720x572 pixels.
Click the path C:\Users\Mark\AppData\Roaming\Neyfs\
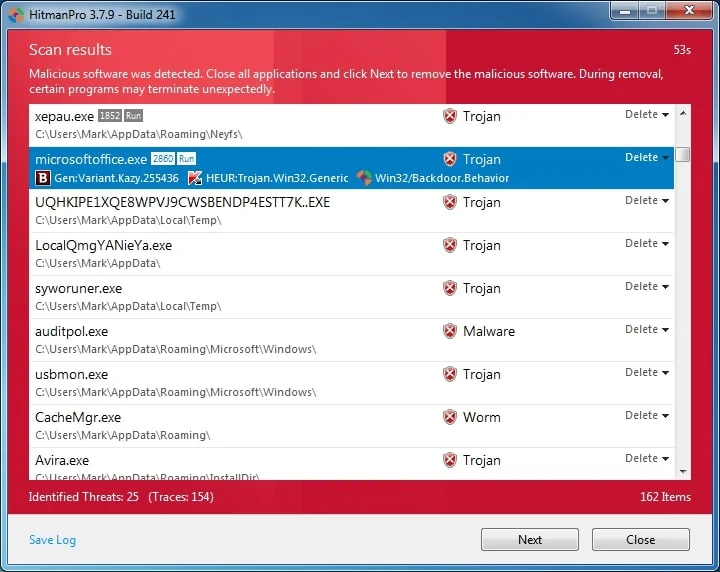point(139,134)
